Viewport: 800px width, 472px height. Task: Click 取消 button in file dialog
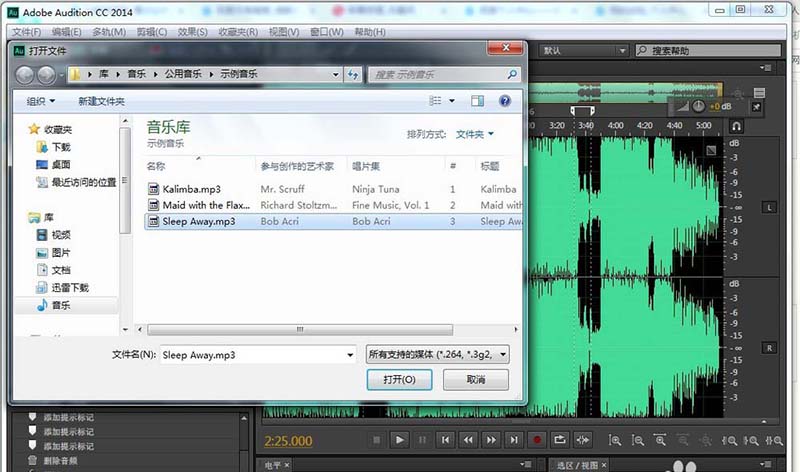(476, 380)
